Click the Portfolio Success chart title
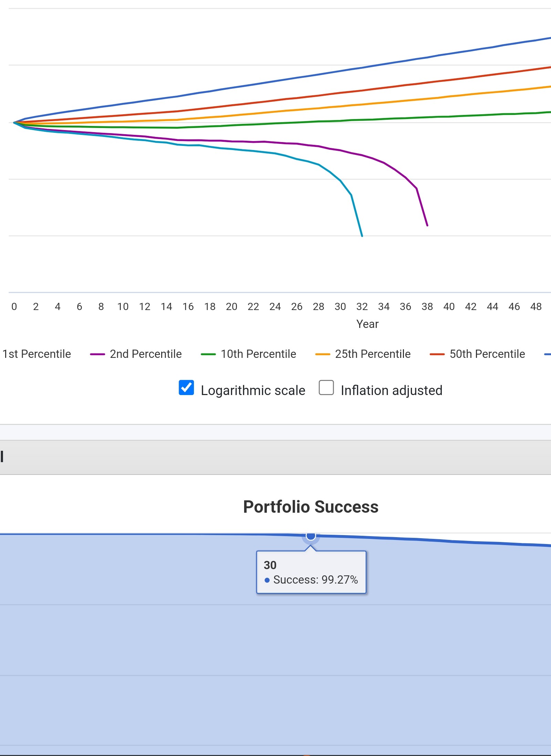551x756 pixels. [x=311, y=507]
